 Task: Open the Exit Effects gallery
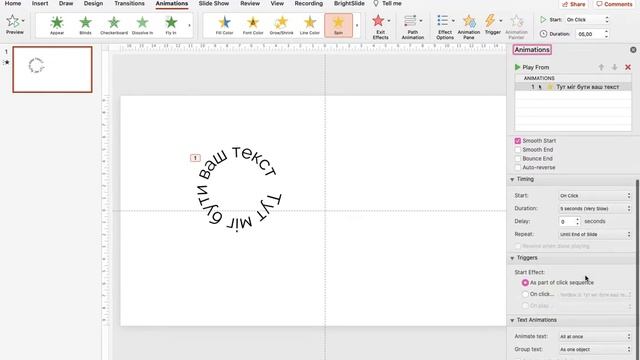tap(380, 27)
